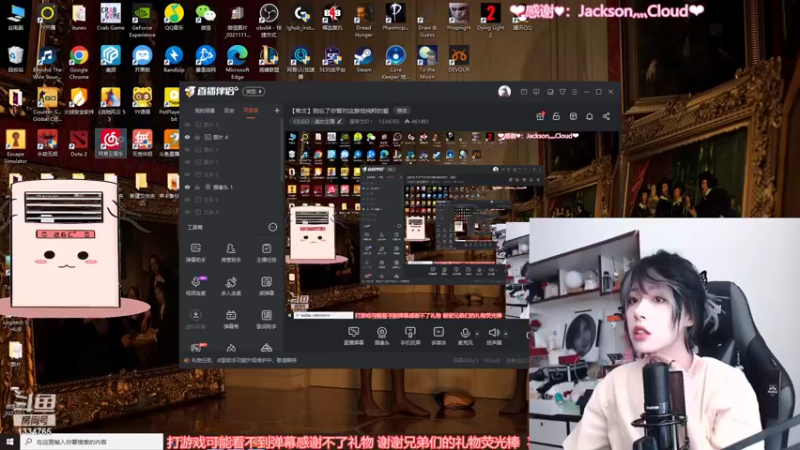Click the padlock icon beside gift box
The width and height of the screenshot is (800, 450).
[556, 116]
